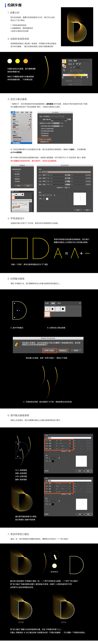Toggle 将所有文本转换为轮廓 checkbox

(41, 129)
